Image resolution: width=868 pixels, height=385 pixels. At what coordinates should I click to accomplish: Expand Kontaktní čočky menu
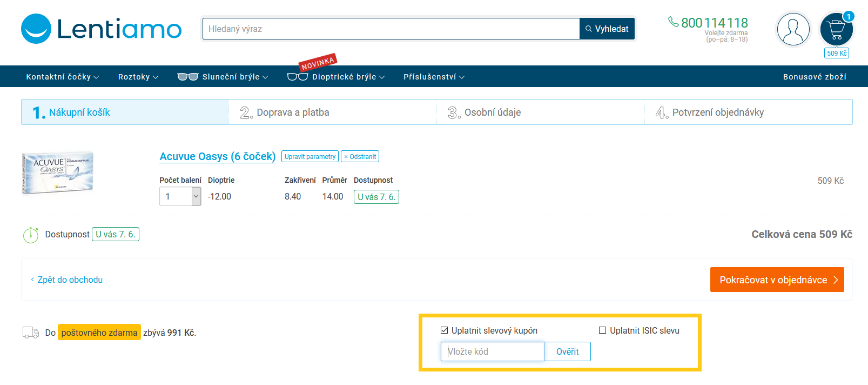(63, 77)
